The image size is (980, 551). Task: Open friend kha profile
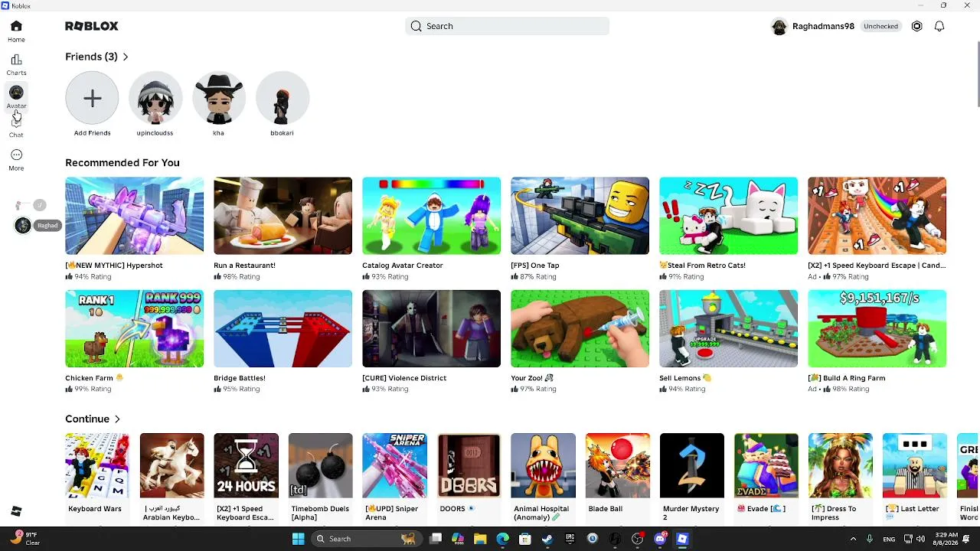pyautogui.click(x=218, y=98)
